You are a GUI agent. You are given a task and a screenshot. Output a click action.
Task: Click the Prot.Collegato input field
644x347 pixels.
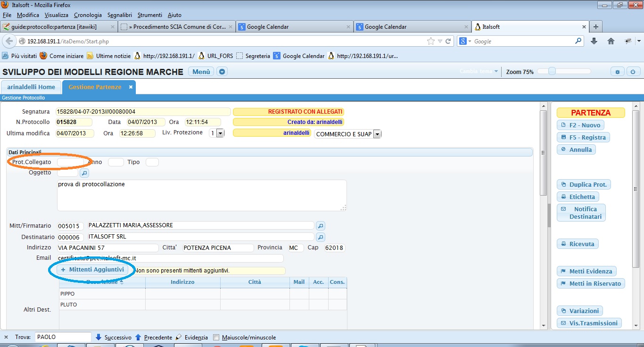click(x=70, y=162)
